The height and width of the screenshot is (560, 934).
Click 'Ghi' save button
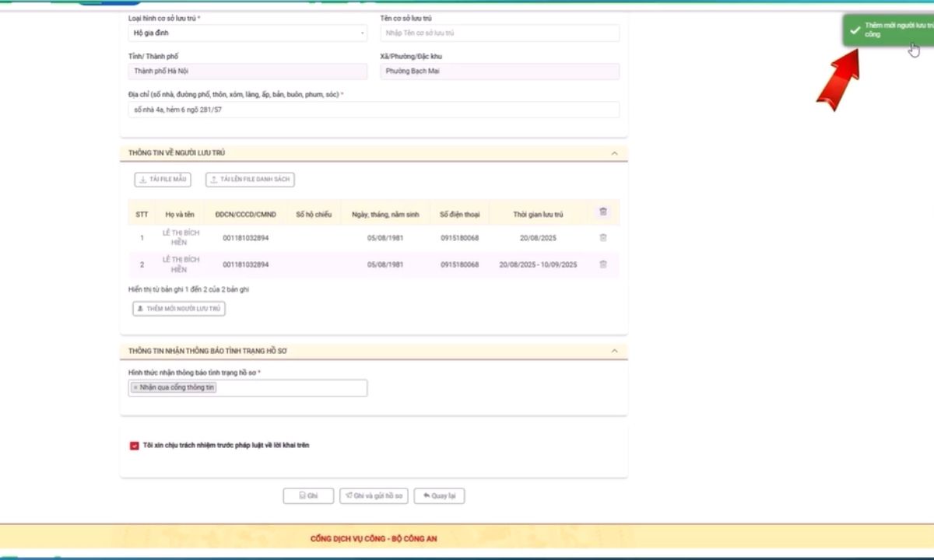[x=308, y=495]
